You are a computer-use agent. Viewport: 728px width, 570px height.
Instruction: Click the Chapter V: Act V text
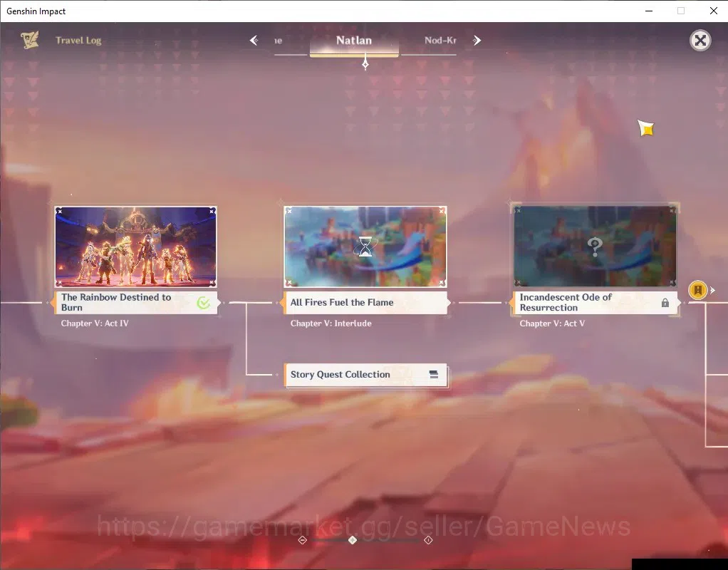(552, 323)
